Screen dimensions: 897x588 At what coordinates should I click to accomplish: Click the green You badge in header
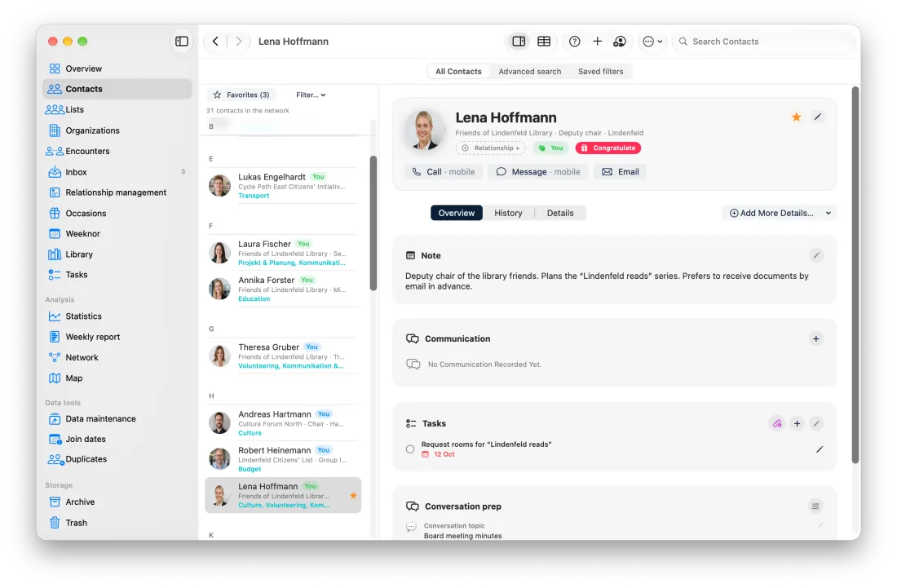551,148
